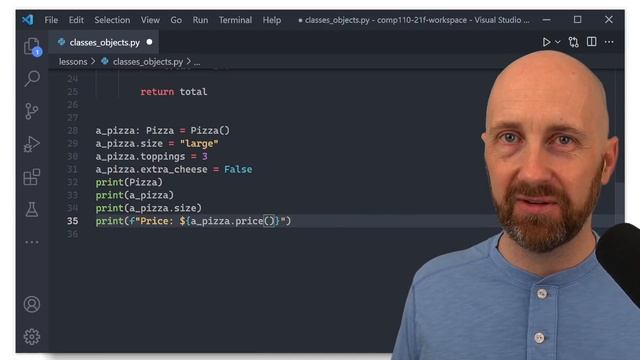Open More Actions ellipsis in editor toolbar
Viewport: 640px width, 360px height.
609,42
